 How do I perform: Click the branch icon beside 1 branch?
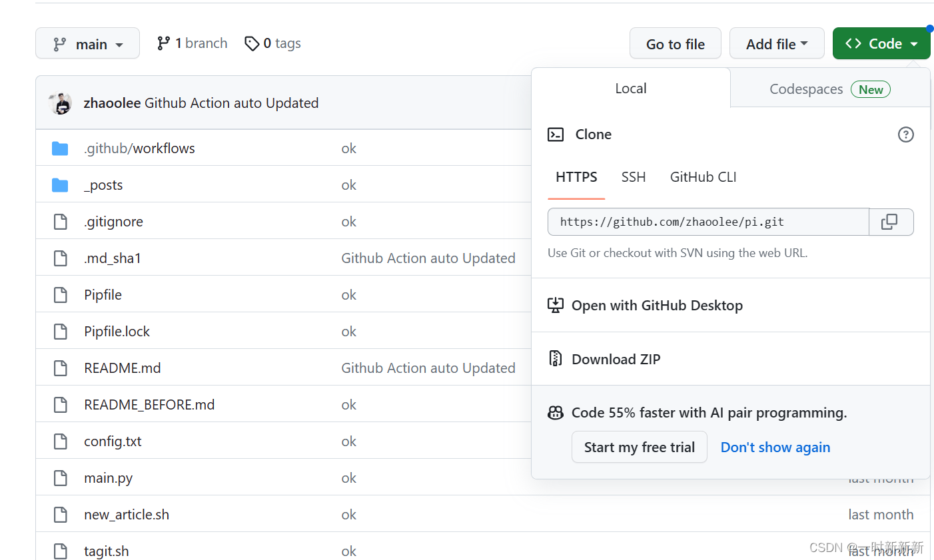163,43
